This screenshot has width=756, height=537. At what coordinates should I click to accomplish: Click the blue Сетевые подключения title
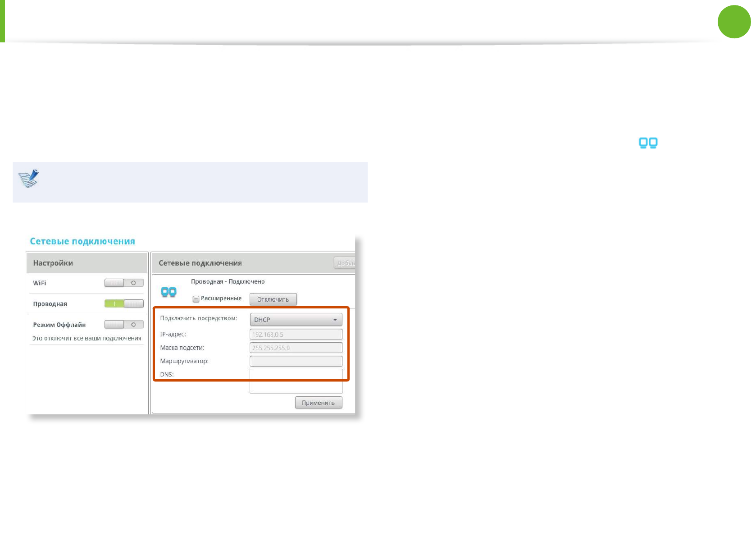(82, 241)
